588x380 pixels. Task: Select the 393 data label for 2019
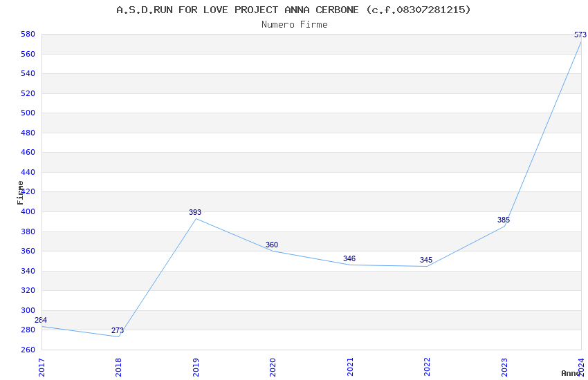(x=195, y=212)
